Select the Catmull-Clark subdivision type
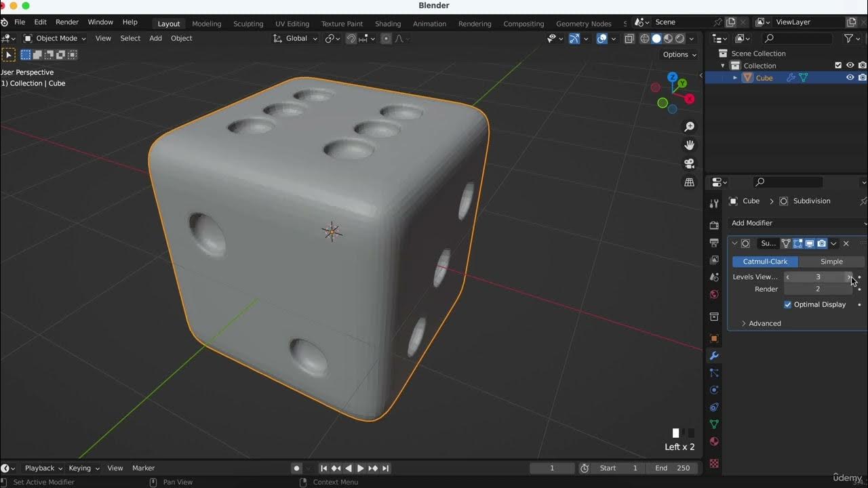The image size is (868, 488). [x=765, y=262]
